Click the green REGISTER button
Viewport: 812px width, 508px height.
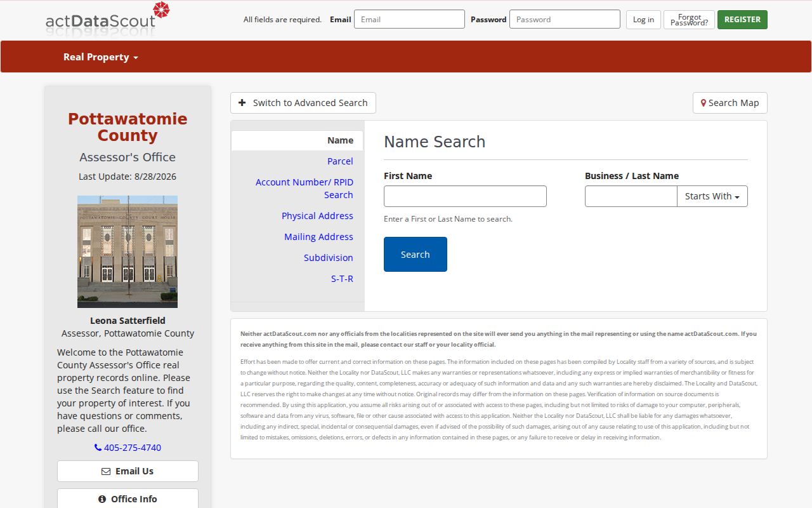coord(742,20)
